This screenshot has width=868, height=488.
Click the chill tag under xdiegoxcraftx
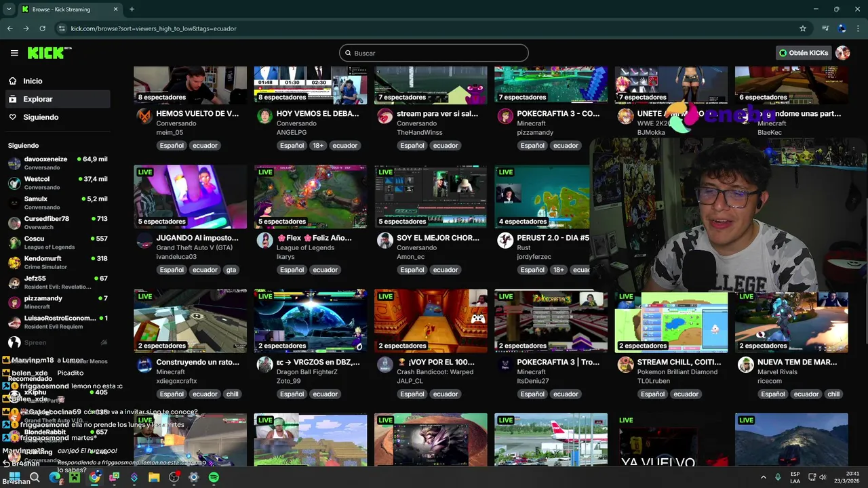click(x=233, y=394)
